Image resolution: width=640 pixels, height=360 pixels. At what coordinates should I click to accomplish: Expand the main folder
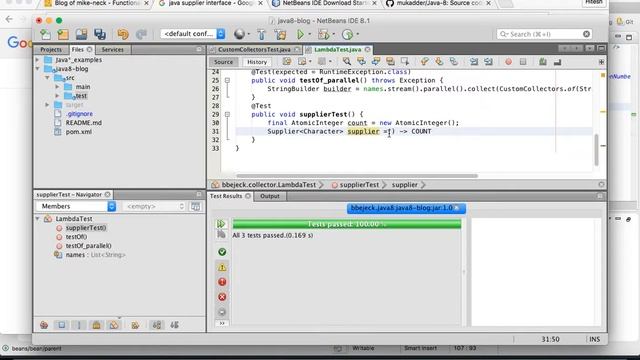coord(57,87)
